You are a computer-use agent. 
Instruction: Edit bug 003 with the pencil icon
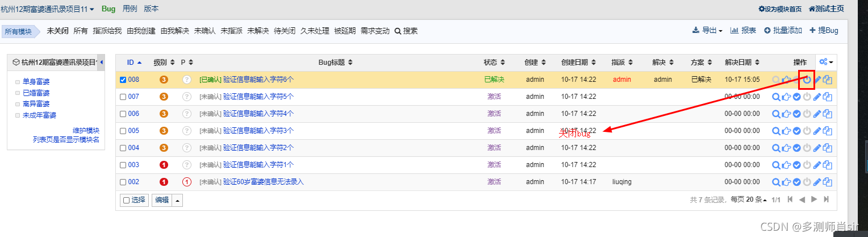click(x=817, y=165)
